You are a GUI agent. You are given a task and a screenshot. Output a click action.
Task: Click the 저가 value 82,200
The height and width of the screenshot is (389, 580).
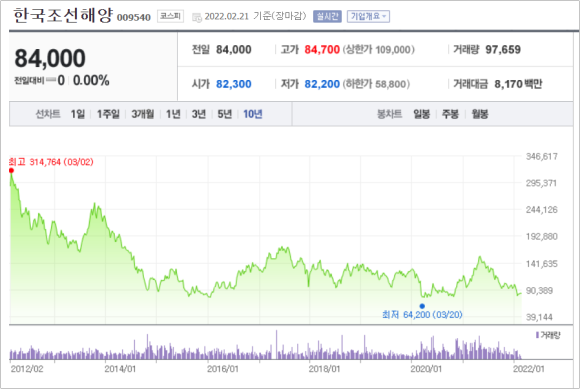coord(322,84)
